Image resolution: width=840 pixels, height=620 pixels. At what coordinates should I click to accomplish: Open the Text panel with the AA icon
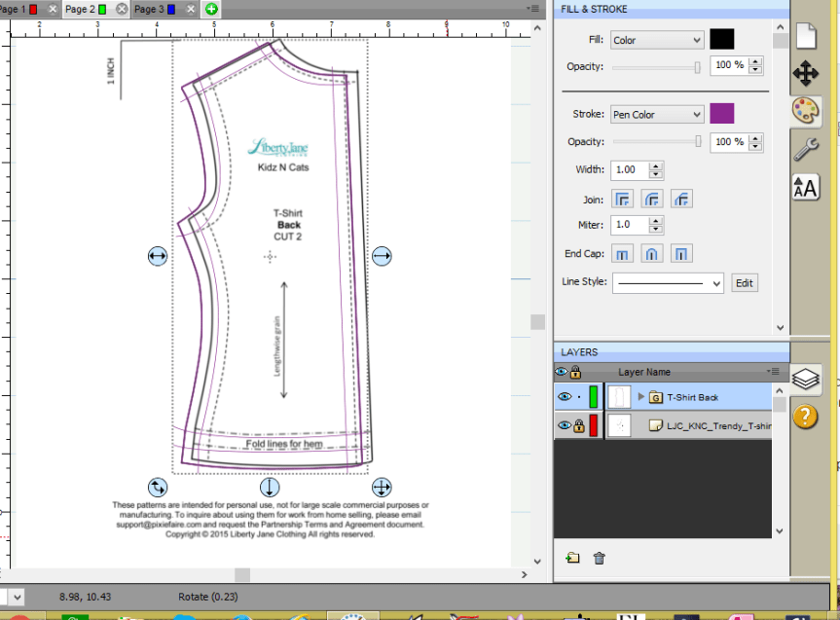click(806, 187)
